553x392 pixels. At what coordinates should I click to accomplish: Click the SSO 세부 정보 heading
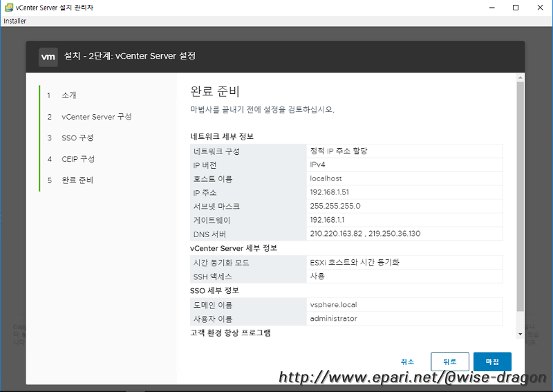(x=214, y=291)
